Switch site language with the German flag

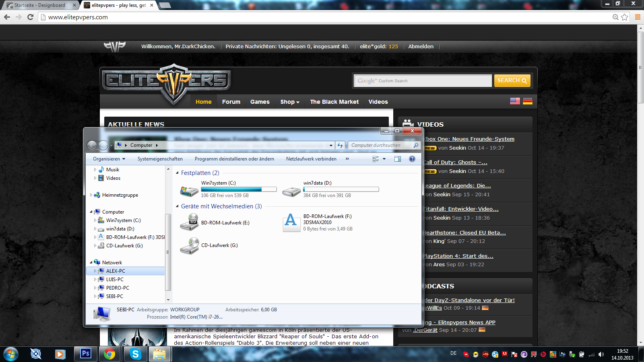528,101
